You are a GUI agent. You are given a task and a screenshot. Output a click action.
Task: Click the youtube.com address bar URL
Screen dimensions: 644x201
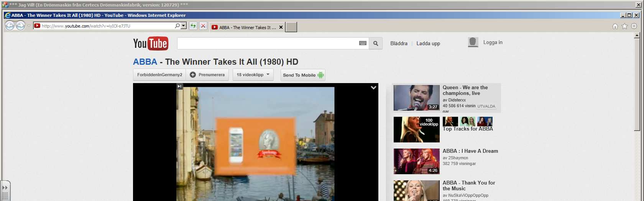86,26
